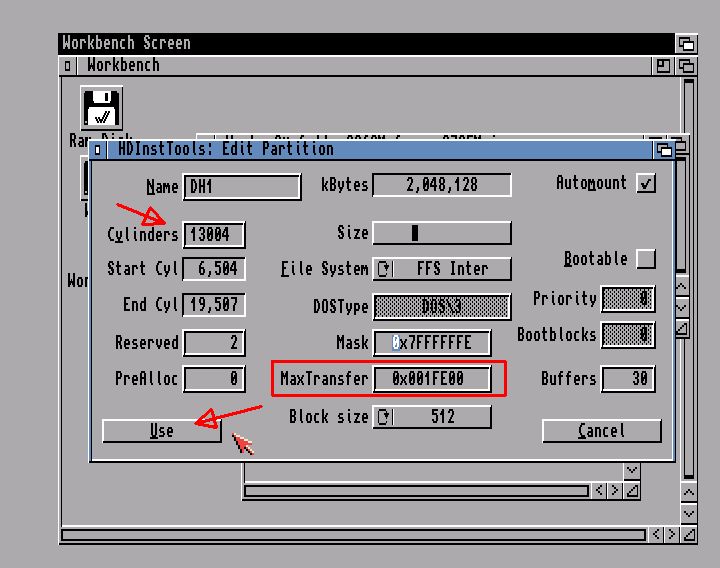Click the Edit Partition window depth gadget
Screen dimensions: 720x568
pos(665,149)
